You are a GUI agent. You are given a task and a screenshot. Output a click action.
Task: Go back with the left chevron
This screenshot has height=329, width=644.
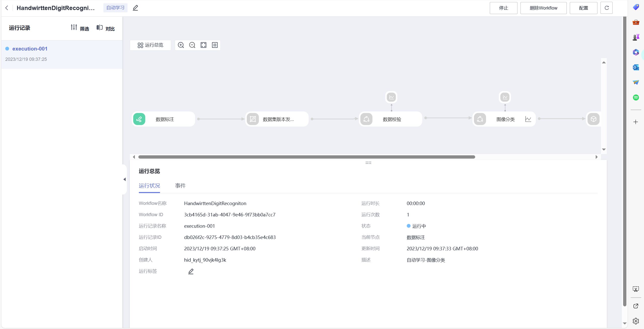pyautogui.click(x=7, y=8)
